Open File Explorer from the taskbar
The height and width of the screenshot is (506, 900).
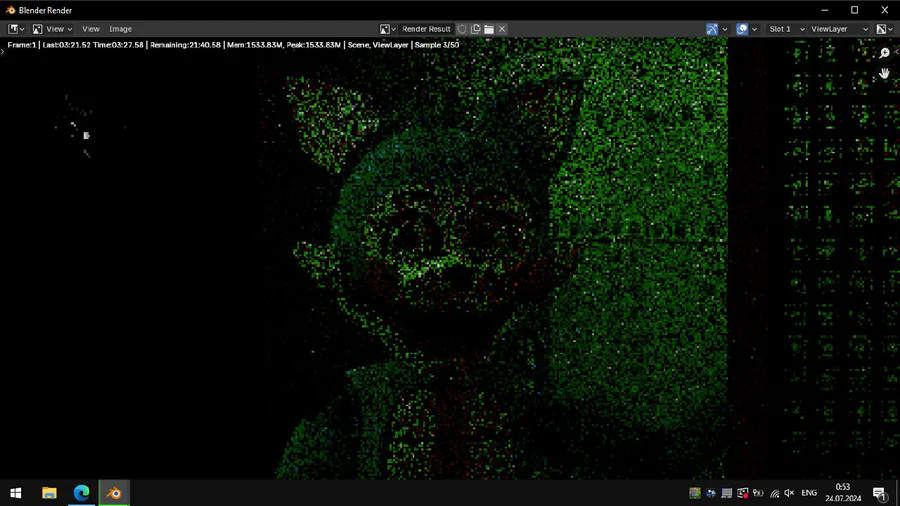point(49,493)
